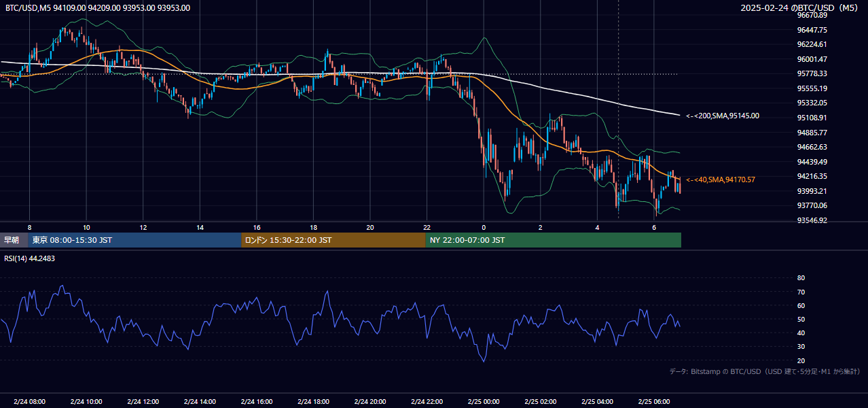Select the NY 22:00-07:00 JST session bar
Image resolution: width=868 pixels, height=408 pixels.
(x=554, y=240)
